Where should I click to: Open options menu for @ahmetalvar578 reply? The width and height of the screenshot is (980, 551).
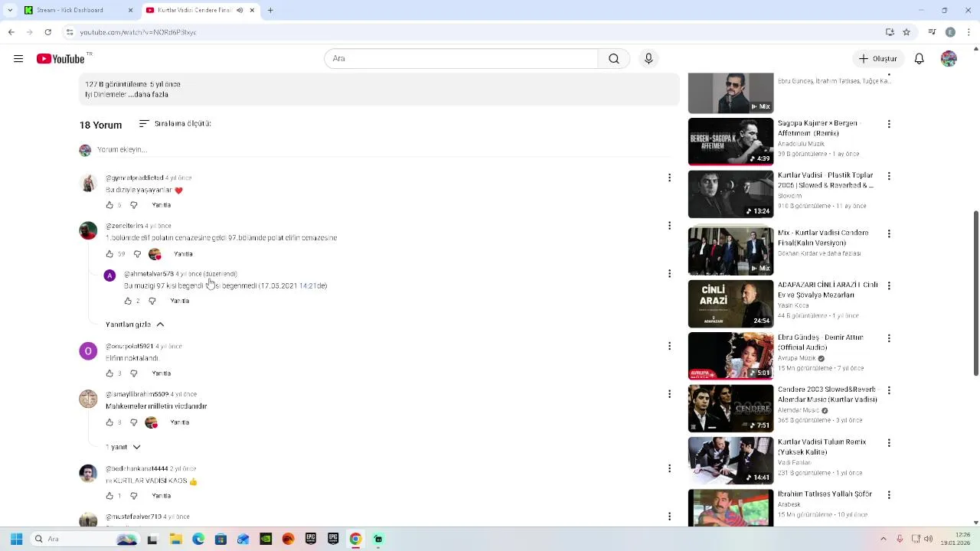pyautogui.click(x=669, y=273)
